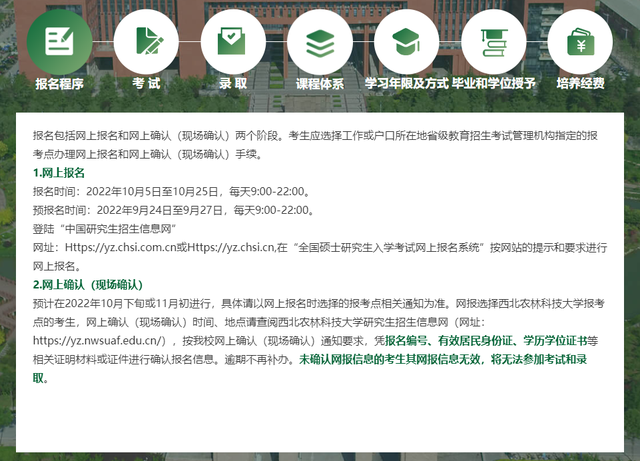
Task: Open the 毕业和学位授予 tab label
Action: (x=493, y=83)
